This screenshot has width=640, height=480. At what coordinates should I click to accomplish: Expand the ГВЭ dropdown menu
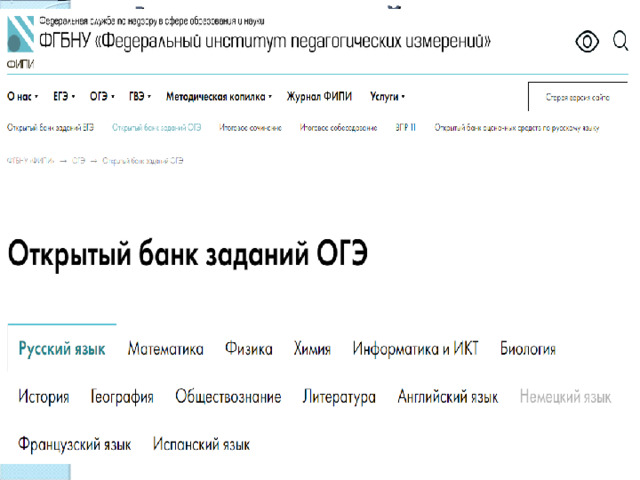pyautogui.click(x=140, y=96)
